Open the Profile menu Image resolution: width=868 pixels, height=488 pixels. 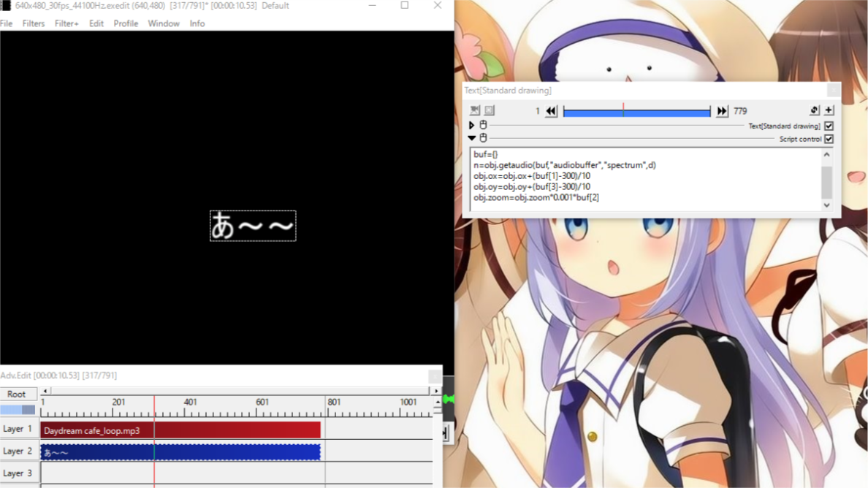[x=126, y=23]
